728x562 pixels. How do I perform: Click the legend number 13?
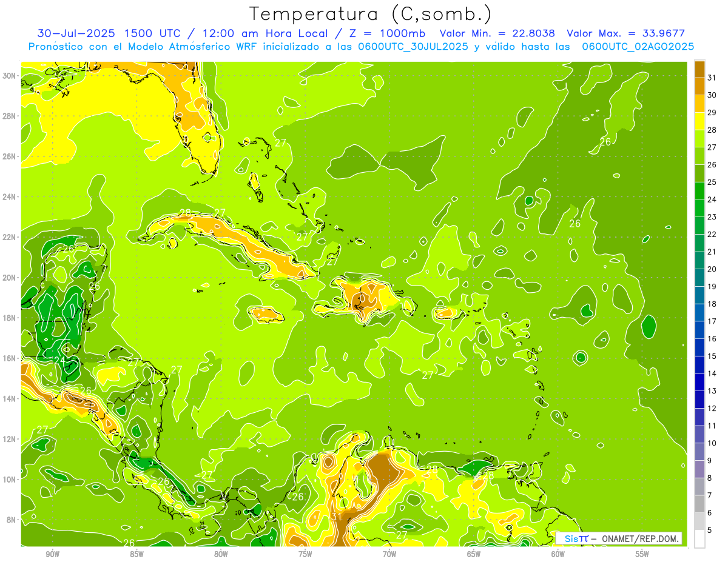pos(712,391)
